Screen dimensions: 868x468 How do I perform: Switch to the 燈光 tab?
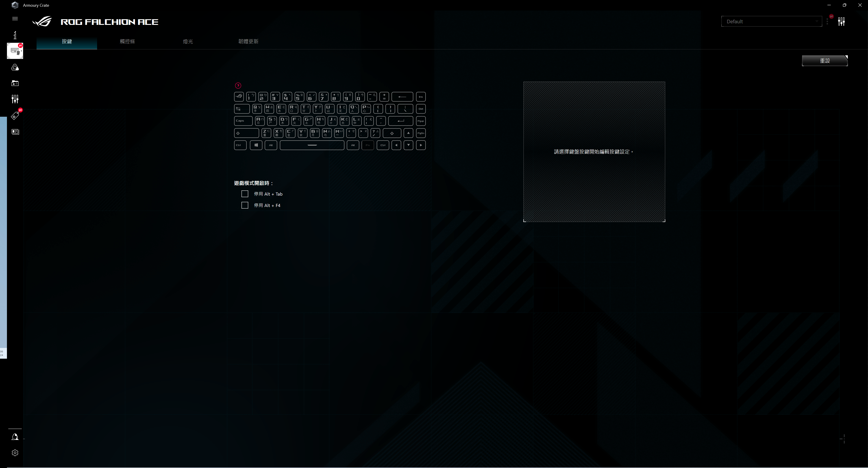pos(188,41)
